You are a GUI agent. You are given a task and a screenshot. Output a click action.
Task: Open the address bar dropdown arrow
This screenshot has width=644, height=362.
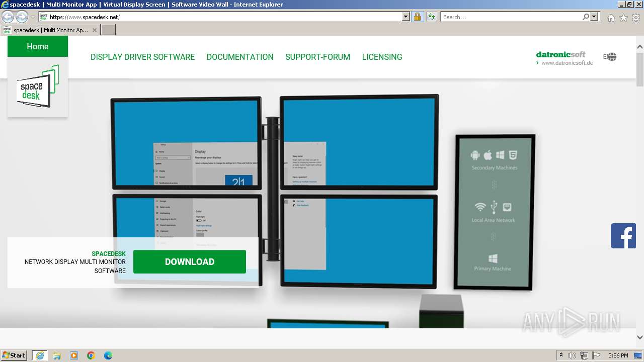(x=406, y=17)
